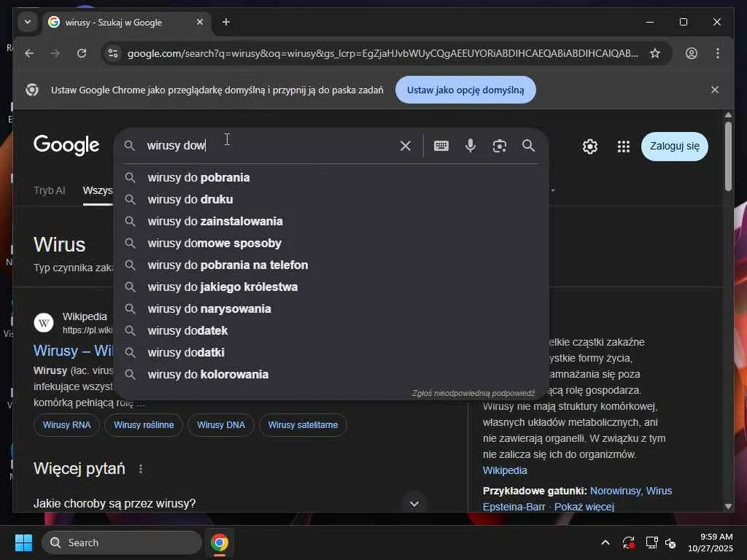Open the Wikipedia link in knowledge panel
The width and height of the screenshot is (747, 560).
point(505,470)
